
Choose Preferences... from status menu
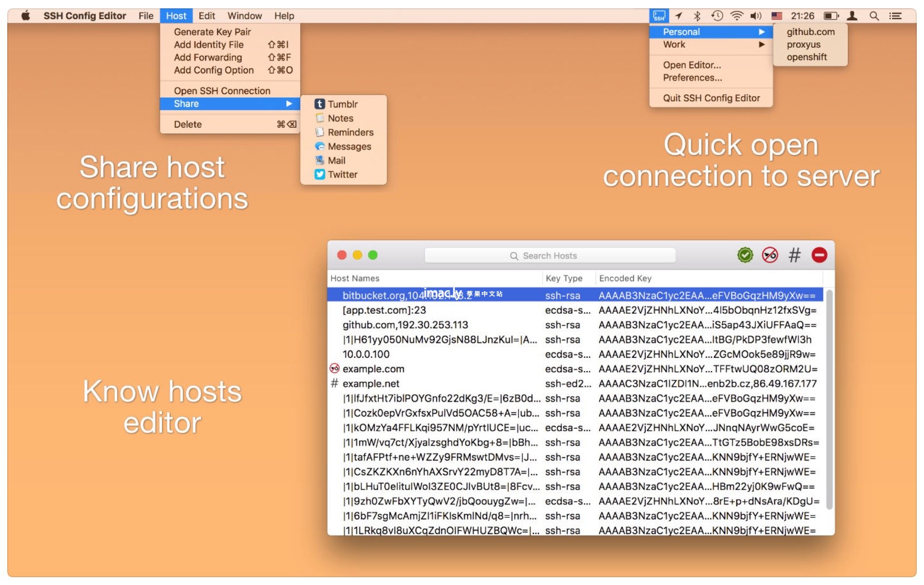(x=711, y=78)
